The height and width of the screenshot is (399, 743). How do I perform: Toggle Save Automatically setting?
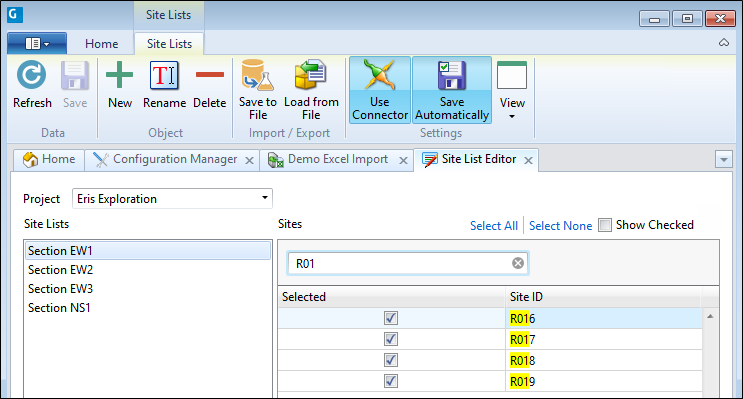(x=452, y=90)
